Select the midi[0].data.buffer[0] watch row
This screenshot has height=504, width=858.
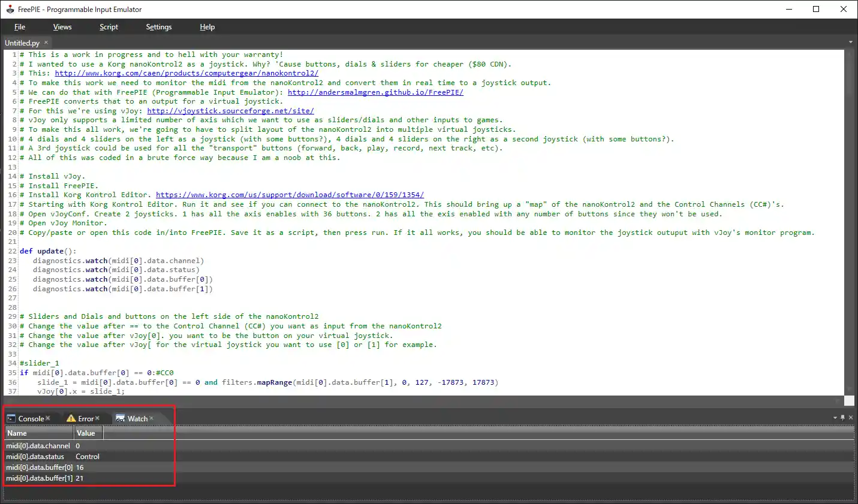pos(429,467)
